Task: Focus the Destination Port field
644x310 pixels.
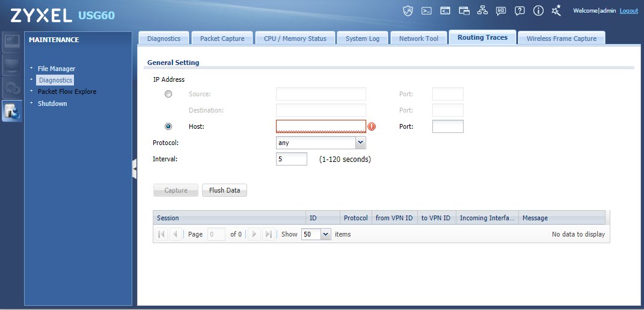Action: point(448,110)
